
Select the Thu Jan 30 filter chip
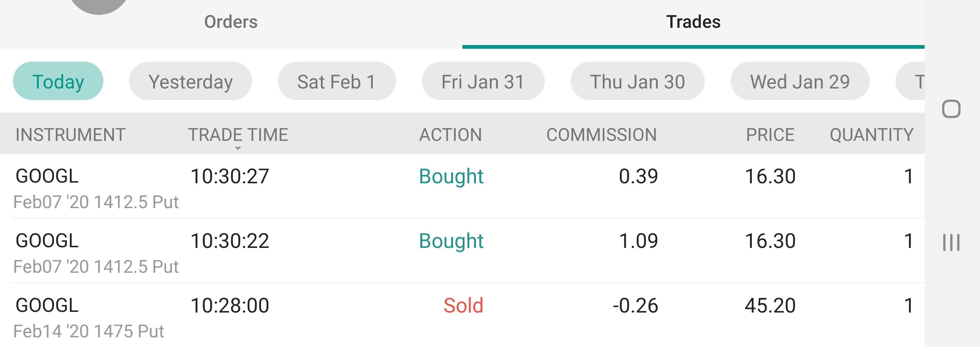pos(638,81)
